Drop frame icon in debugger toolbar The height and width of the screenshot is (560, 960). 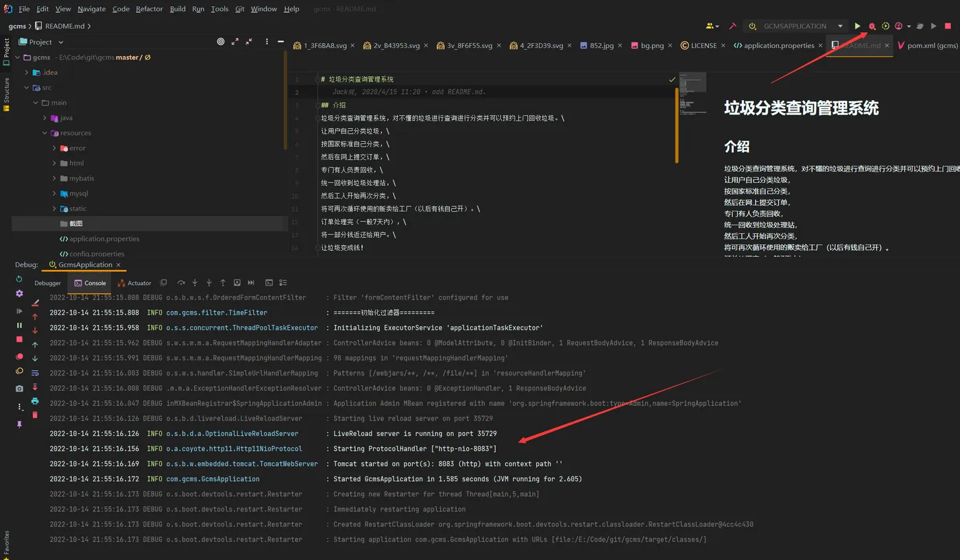[237, 282]
